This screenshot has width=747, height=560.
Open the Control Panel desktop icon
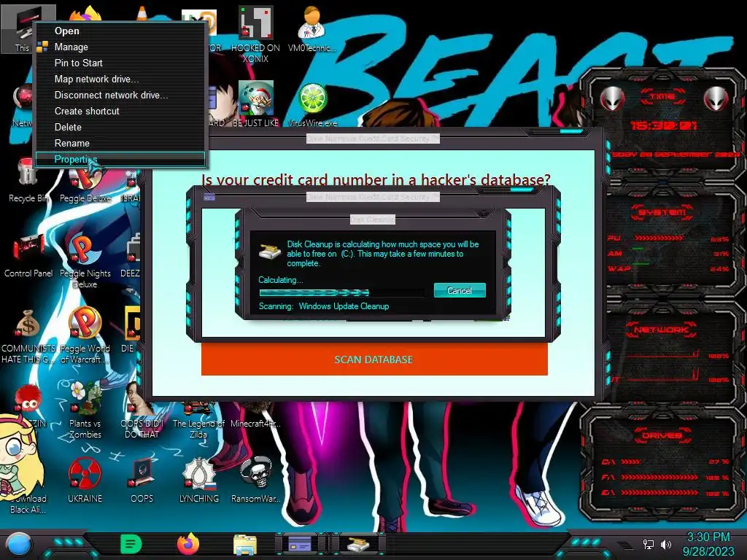(28, 252)
